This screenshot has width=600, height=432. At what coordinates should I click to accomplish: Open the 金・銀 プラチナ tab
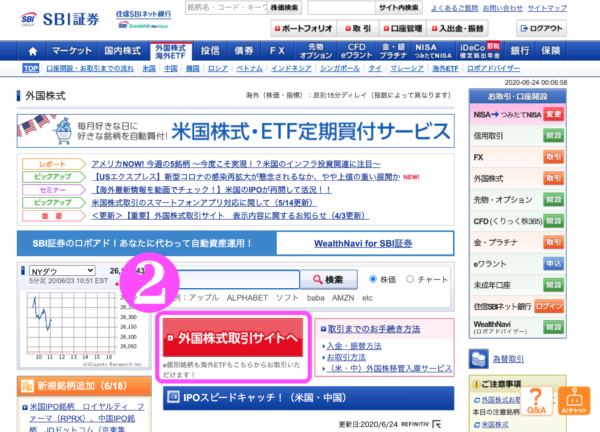tap(393, 51)
